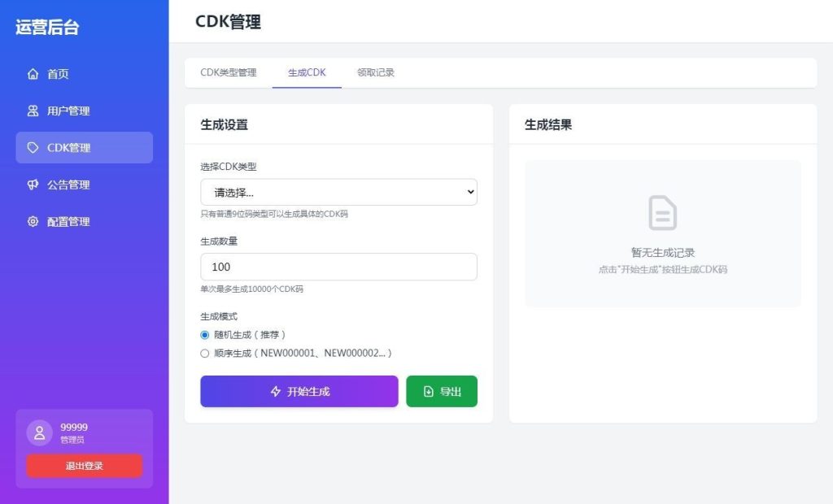The height and width of the screenshot is (504, 833).
Task: Select the 首页 home icon in sidebar
Action: [33, 74]
